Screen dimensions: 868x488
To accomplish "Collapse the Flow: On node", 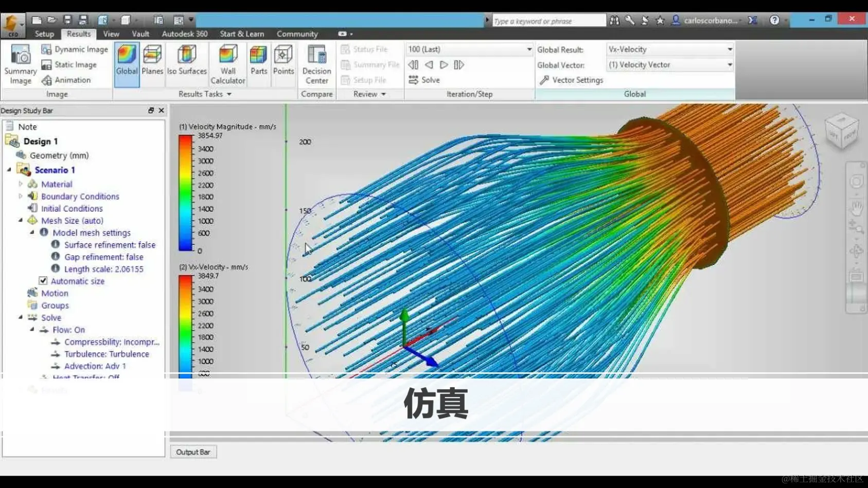I will pos(32,330).
